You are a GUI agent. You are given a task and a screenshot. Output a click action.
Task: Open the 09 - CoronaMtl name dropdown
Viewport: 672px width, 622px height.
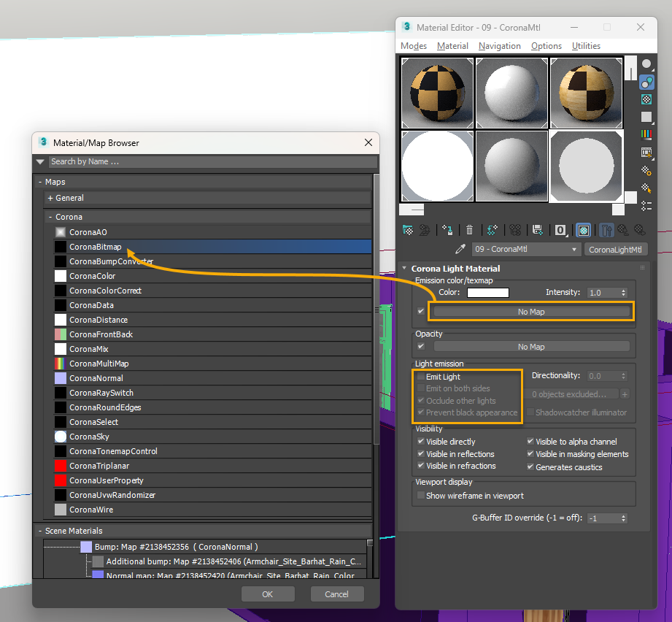point(526,249)
